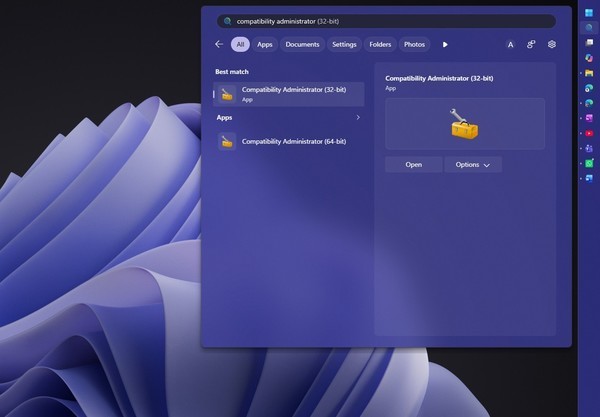
Task: Click the search magnifier icon in field
Action: [x=227, y=21]
